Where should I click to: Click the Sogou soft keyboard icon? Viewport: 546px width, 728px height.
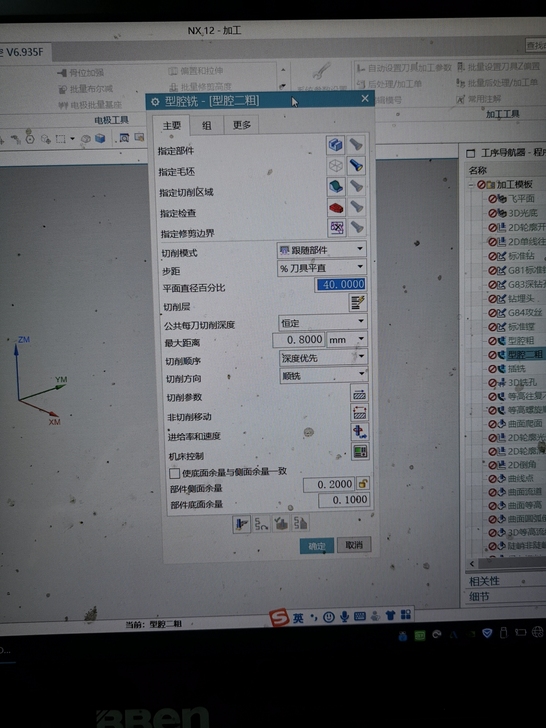coord(359,616)
